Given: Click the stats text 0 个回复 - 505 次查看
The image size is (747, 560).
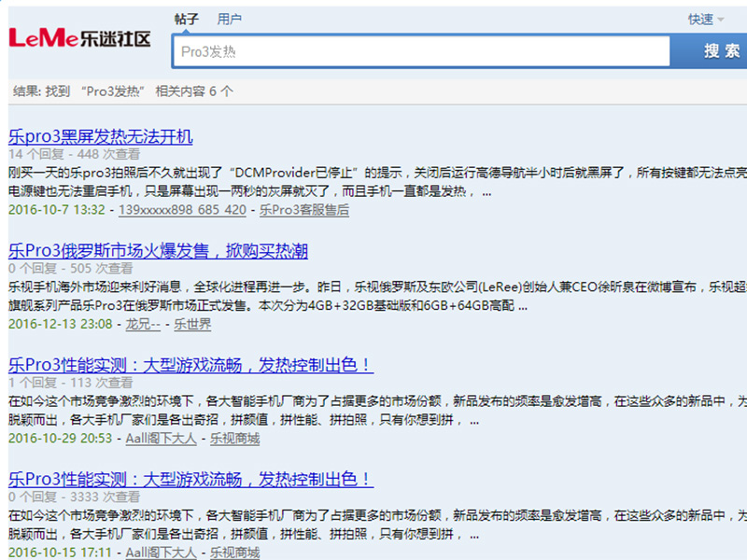Looking at the screenshot, I should [x=71, y=268].
